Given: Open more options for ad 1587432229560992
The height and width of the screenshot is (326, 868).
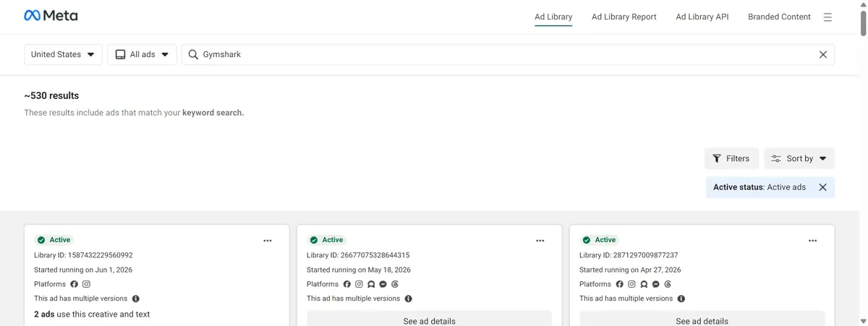Looking at the screenshot, I should point(268,241).
